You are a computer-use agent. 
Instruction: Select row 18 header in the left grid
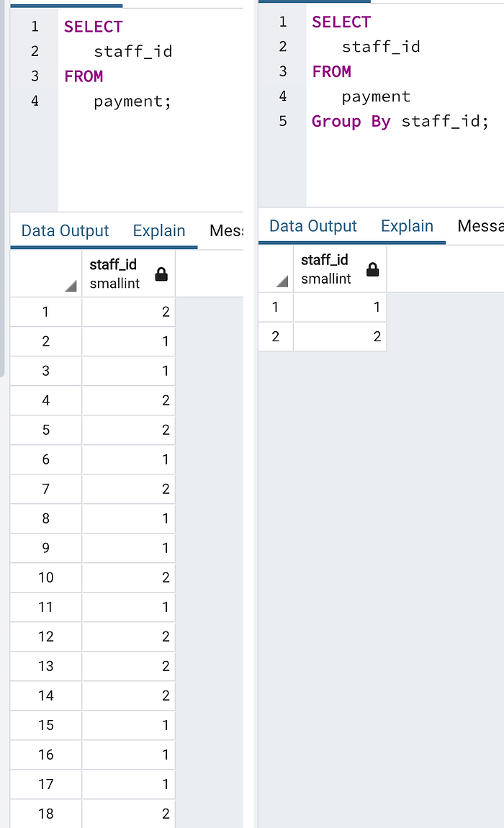pos(46,814)
